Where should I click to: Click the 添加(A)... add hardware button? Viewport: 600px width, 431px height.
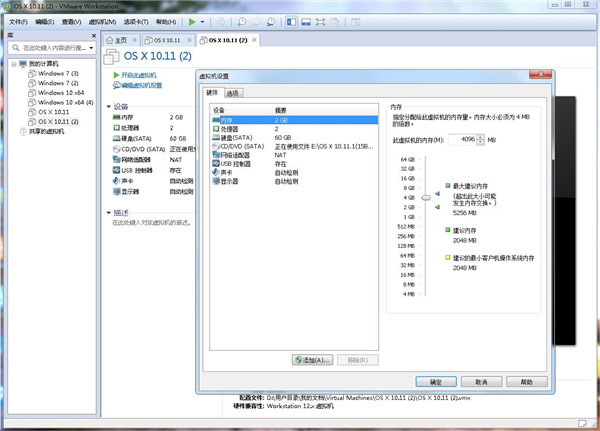(313, 360)
